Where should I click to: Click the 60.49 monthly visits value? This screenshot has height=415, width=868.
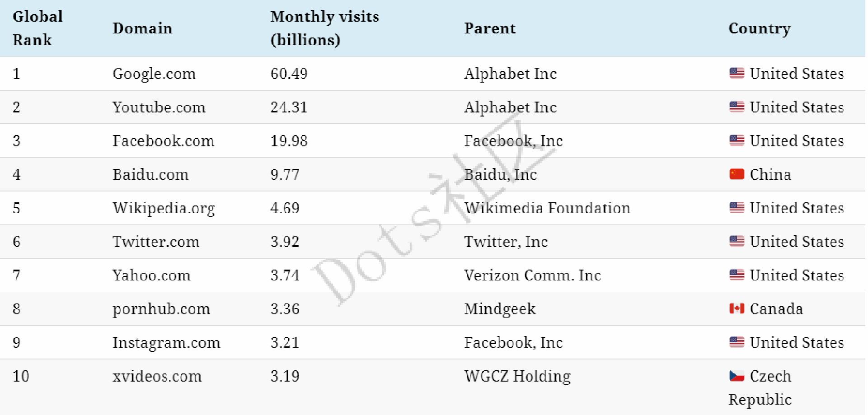click(x=289, y=74)
